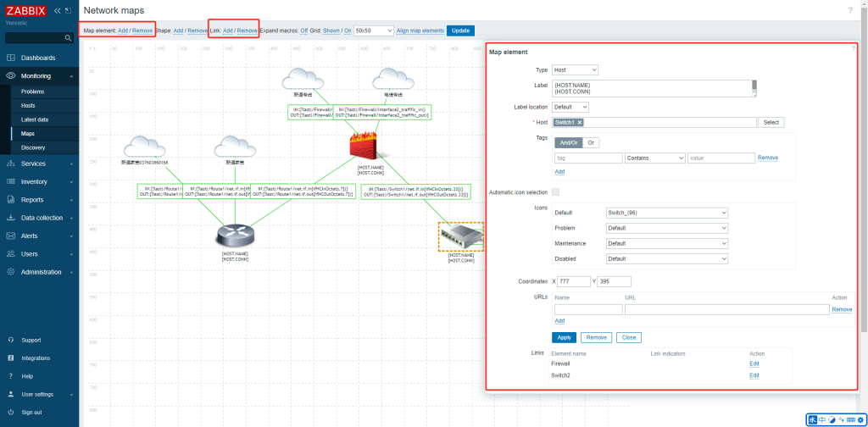Screen dimensions: 868x427
Task: Open Dashboards in sidebar
Action: [39, 58]
